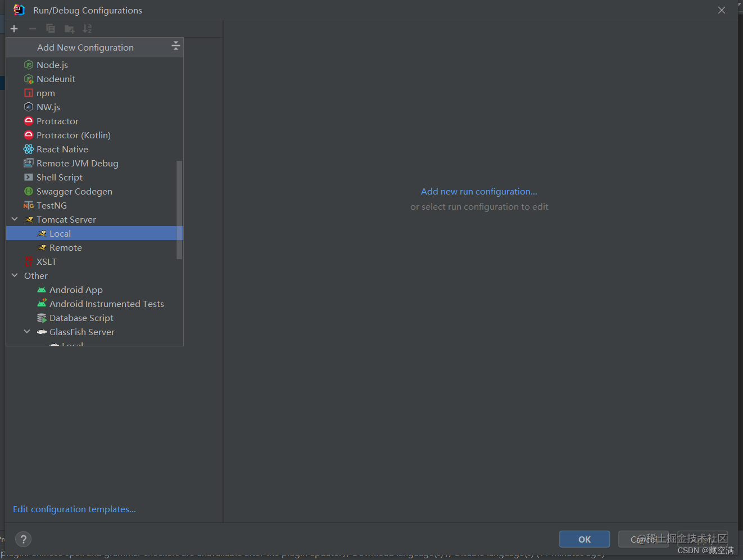
Task: Click the Android App robot icon
Action: coord(42,290)
